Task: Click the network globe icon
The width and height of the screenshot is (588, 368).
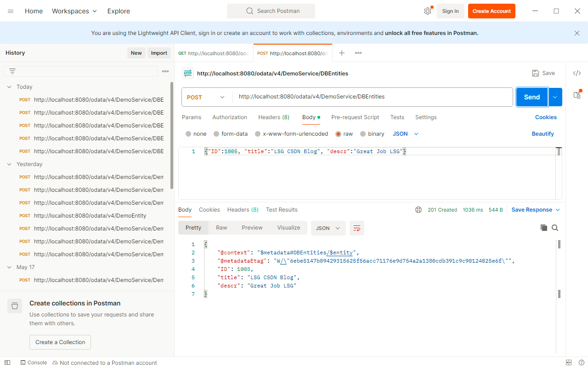Action: pos(418,210)
